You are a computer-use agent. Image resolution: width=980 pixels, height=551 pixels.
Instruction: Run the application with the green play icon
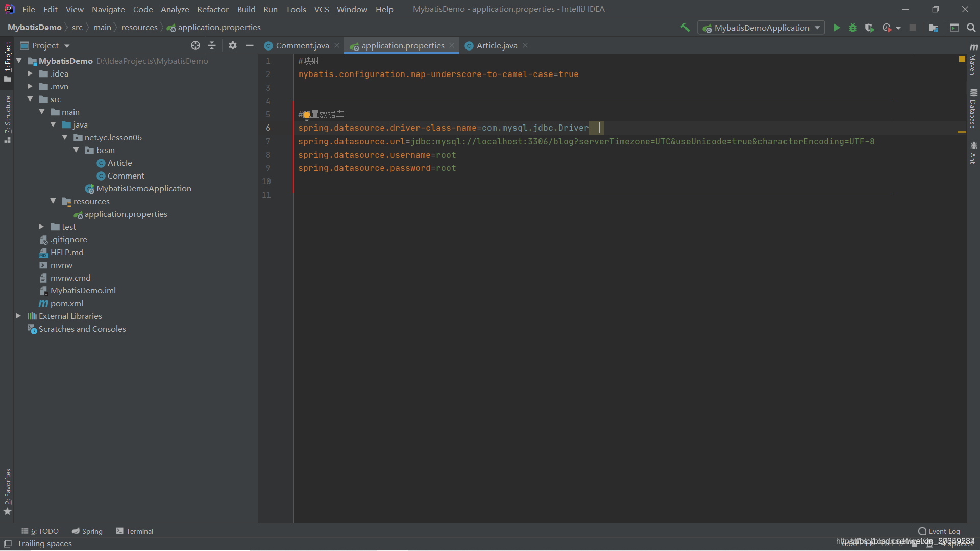pos(837,28)
